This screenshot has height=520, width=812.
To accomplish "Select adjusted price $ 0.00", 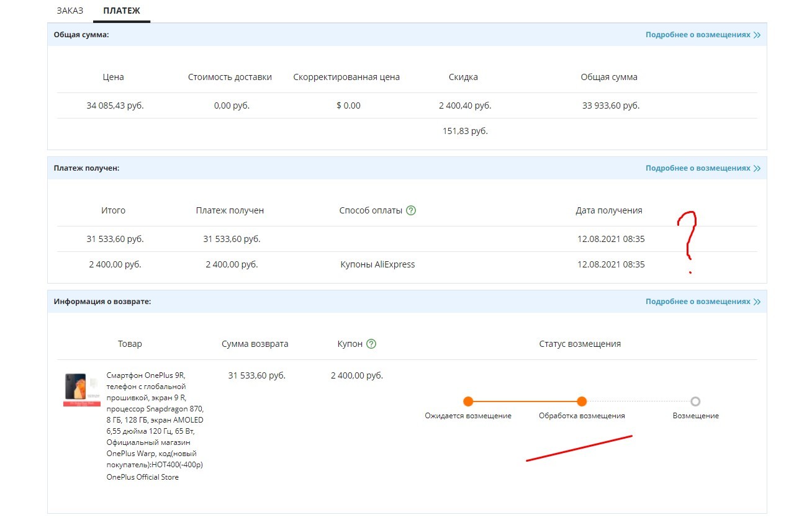I will click(x=348, y=105).
